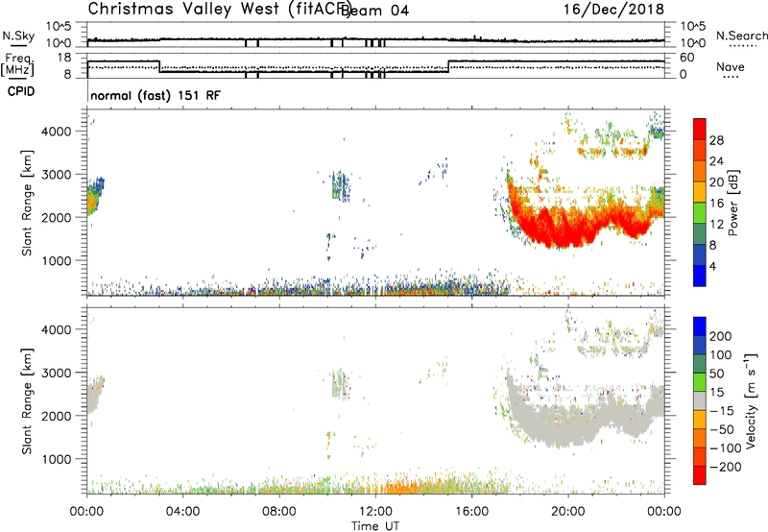Click the "Time UT" axis title
Image resolution: width=768 pixels, height=532 pixels.
(375, 526)
